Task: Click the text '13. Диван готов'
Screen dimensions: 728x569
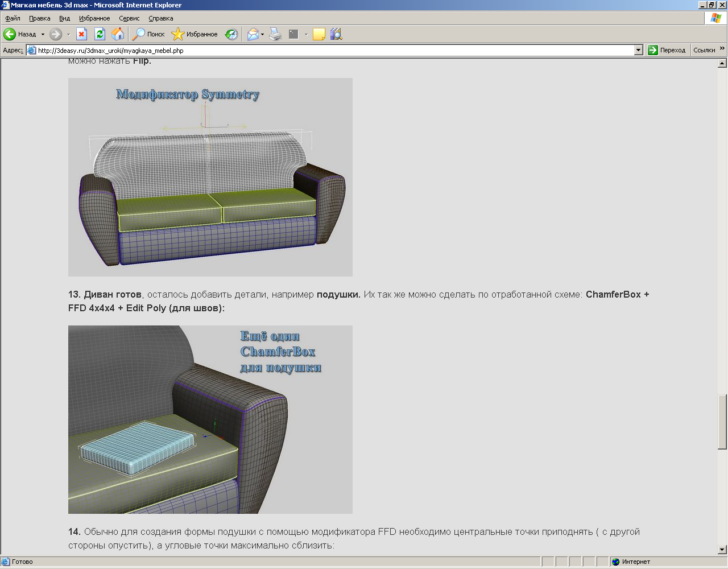Action: click(105, 294)
